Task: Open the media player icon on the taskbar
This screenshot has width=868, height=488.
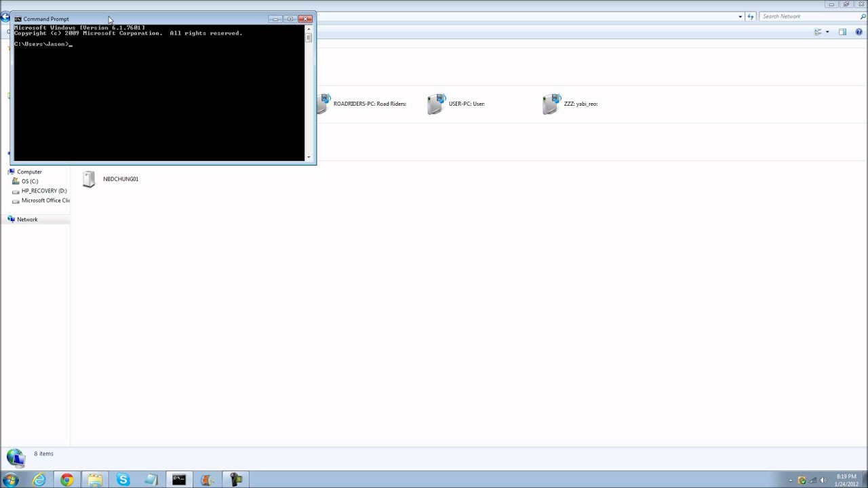Action: click(x=208, y=479)
